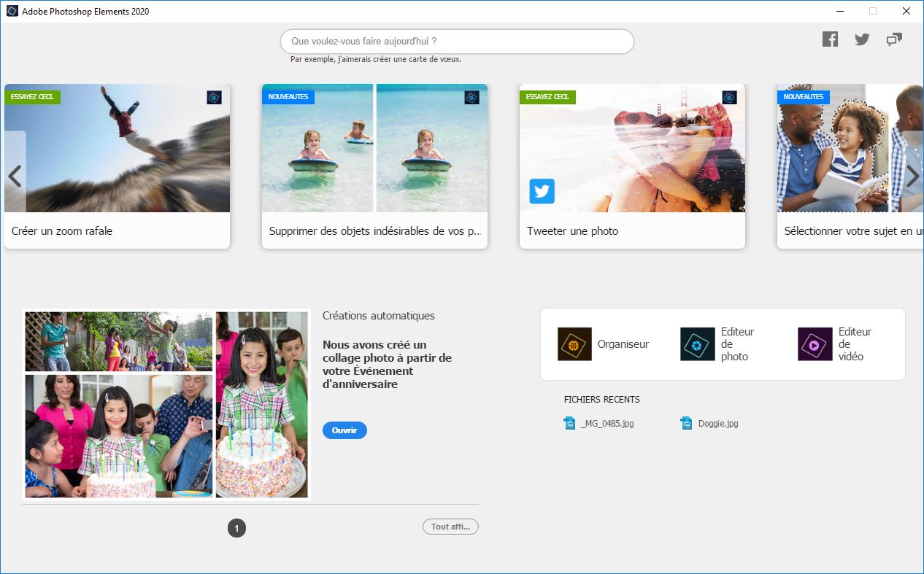Click the blue Twitter square on the photo card

(542, 191)
